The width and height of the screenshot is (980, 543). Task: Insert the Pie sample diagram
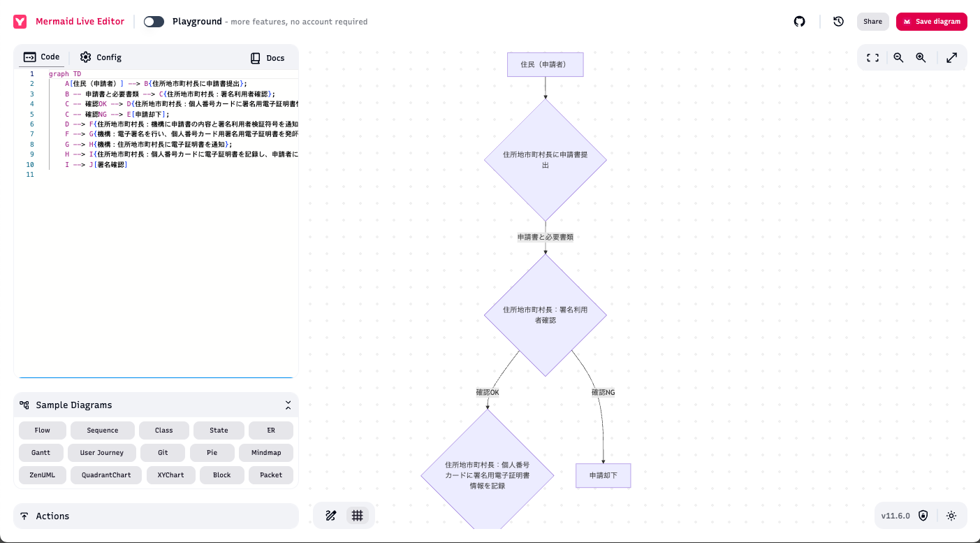212,453
